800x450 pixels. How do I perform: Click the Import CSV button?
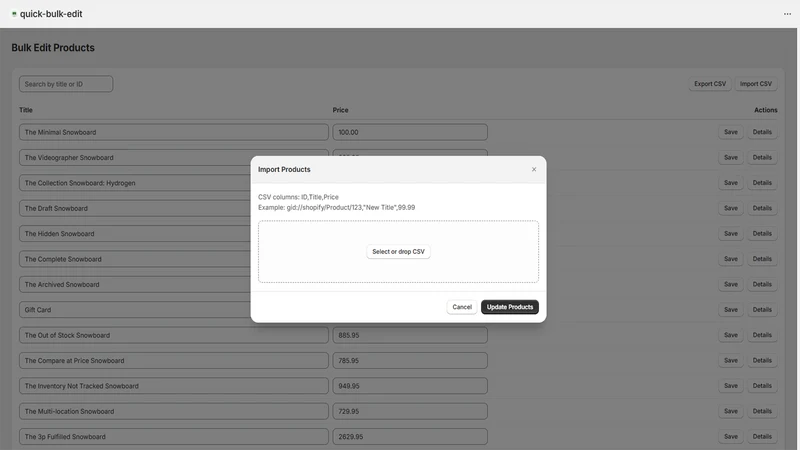tap(756, 84)
